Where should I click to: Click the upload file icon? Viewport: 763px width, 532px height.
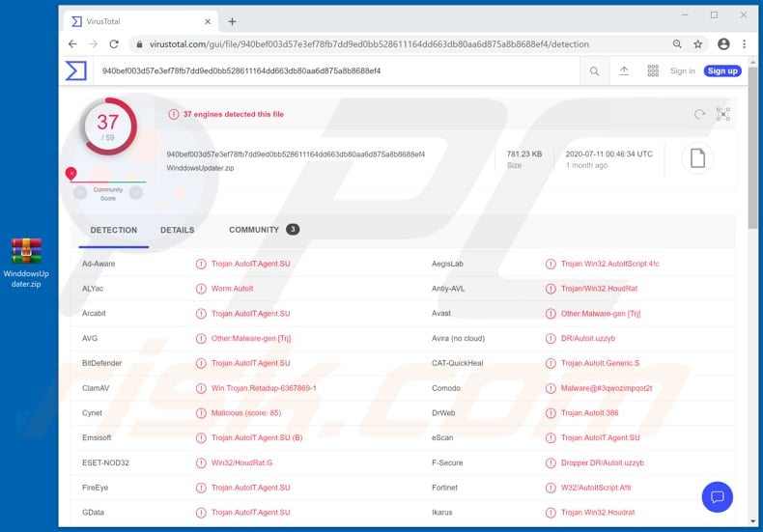(624, 71)
